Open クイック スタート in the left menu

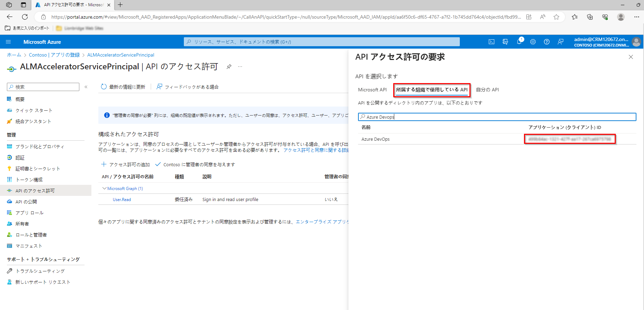point(34,110)
